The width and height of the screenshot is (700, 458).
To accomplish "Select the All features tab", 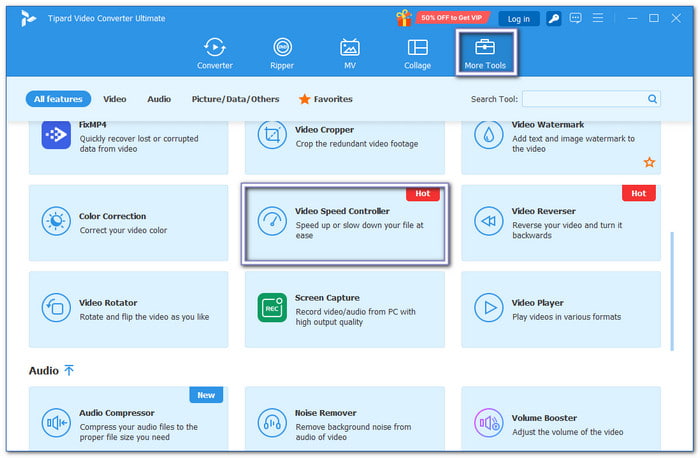I will 58,99.
